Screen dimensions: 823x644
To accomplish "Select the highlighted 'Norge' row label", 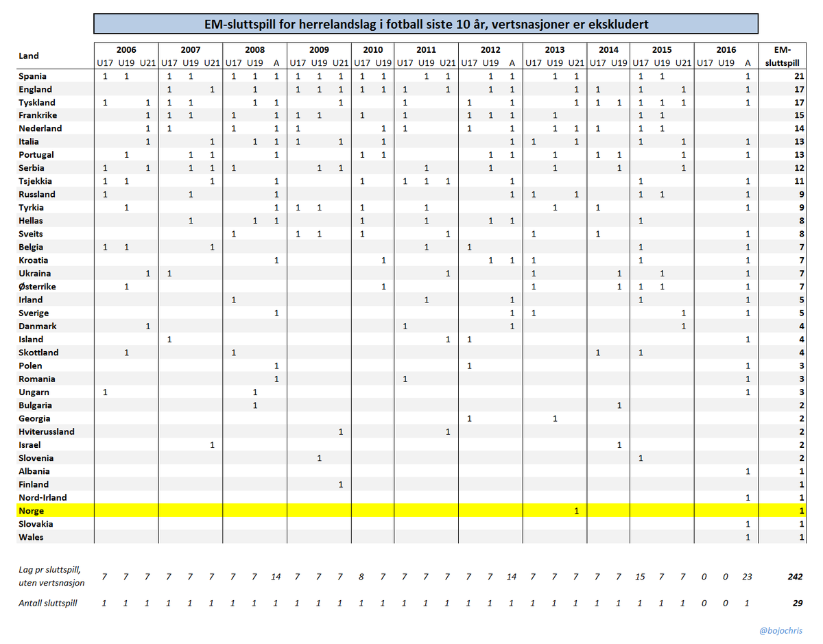I will tap(31, 511).
